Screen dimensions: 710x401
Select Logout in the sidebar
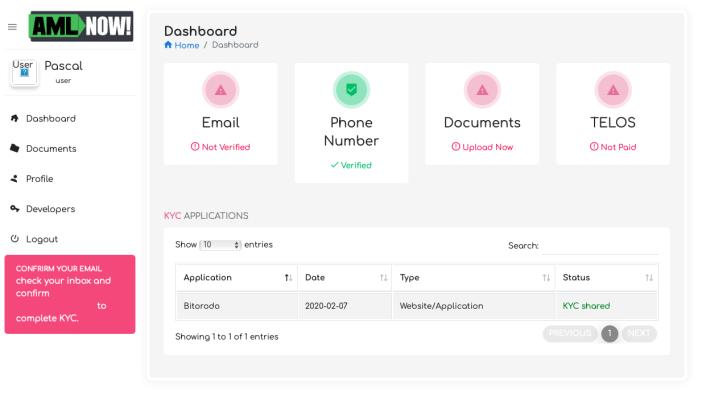pos(42,239)
